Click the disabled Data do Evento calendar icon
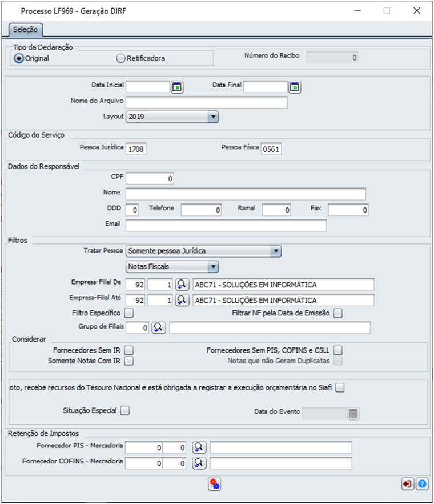The height and width of the screenshot is (504, 434). [x=353, y=413]
